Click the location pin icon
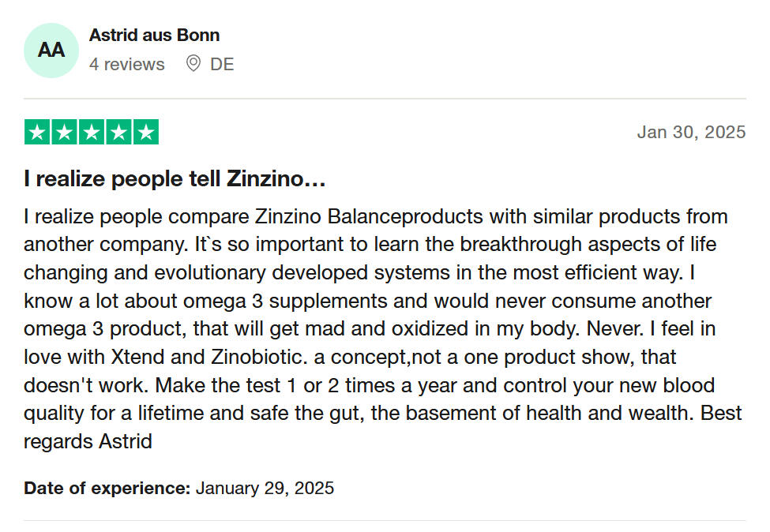This screenshot has height=532, width=770. tap(193, 64)
